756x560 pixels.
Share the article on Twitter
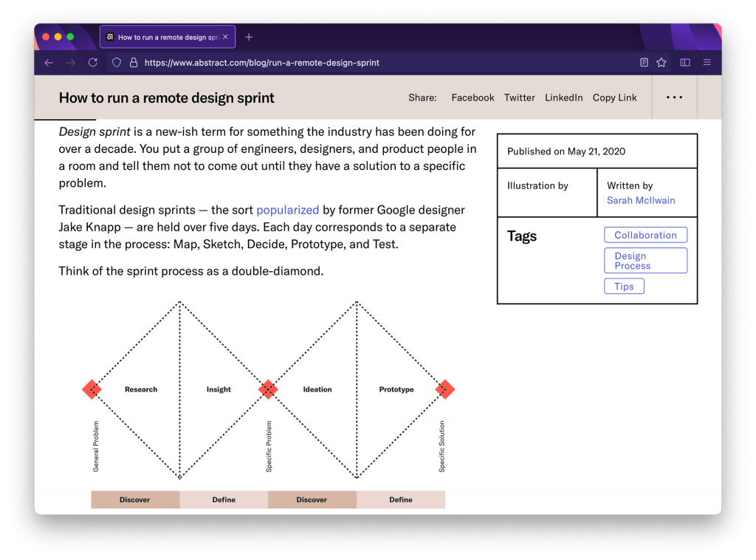tap(519, 98)
